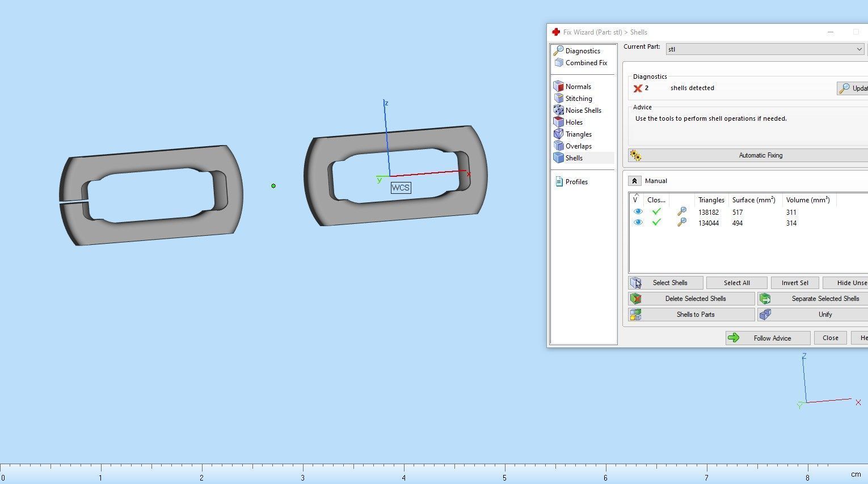Click the closed checkmark of the 494 mm² shell
The height and width of the screenshot is (484, 868).
tap(656, 222)
